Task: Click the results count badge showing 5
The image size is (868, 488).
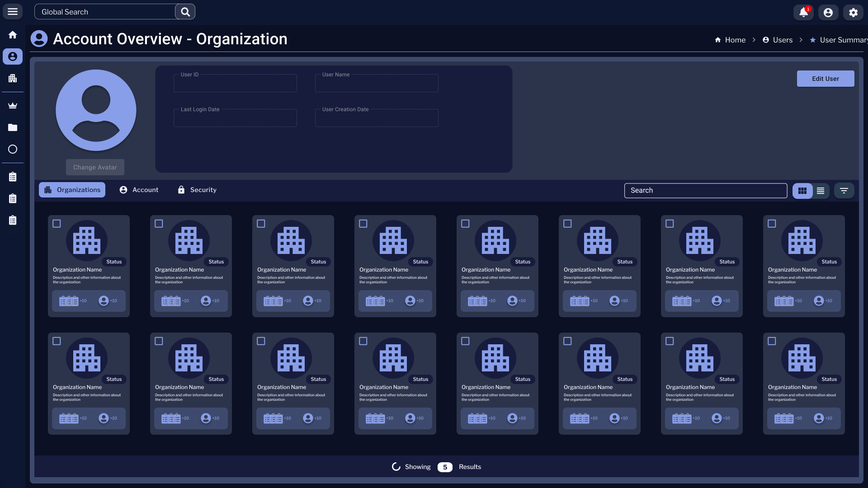Action: [x=445, y=467]
